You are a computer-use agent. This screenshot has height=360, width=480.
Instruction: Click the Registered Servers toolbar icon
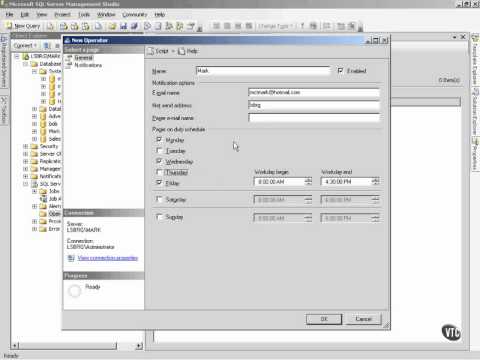tap(147, 26)
